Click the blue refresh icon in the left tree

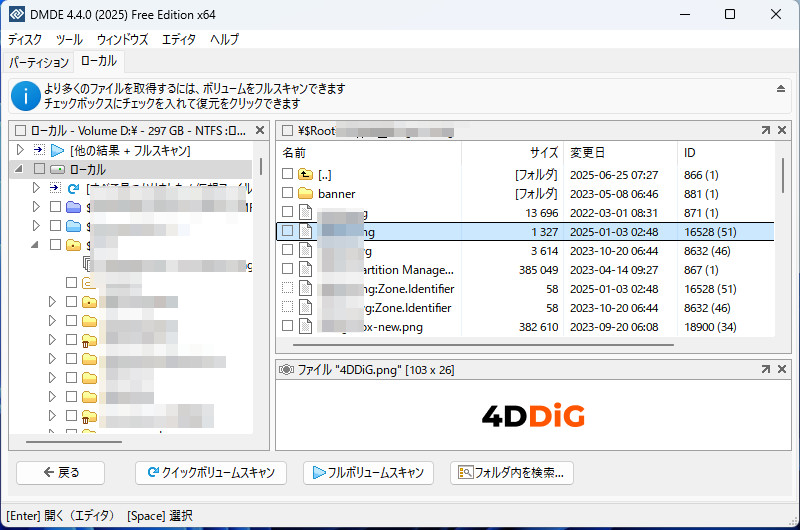point(73,189)
